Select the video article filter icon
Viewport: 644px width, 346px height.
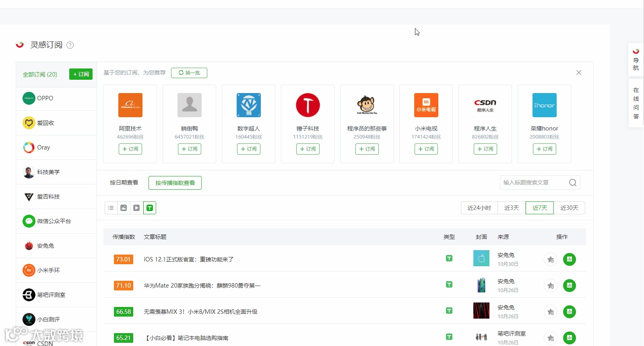[136, 208]
